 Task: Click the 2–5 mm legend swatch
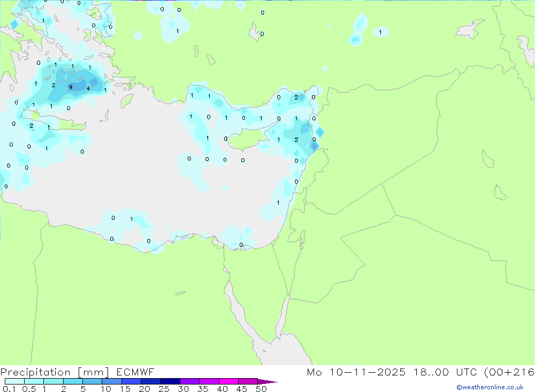73,381
